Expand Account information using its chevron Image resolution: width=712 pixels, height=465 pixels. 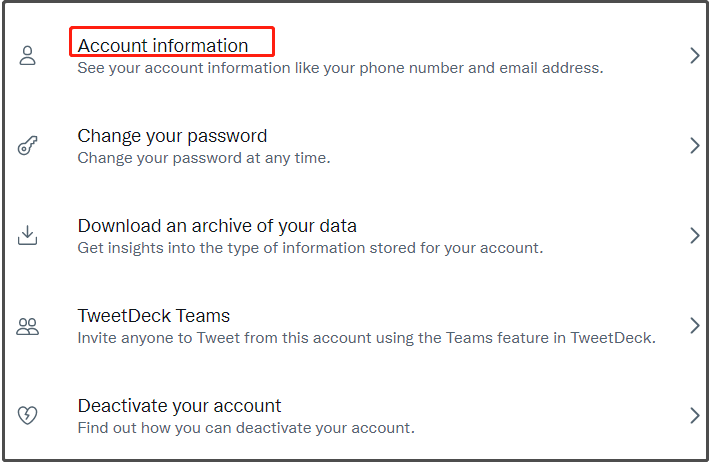click(x=695, y=55)
